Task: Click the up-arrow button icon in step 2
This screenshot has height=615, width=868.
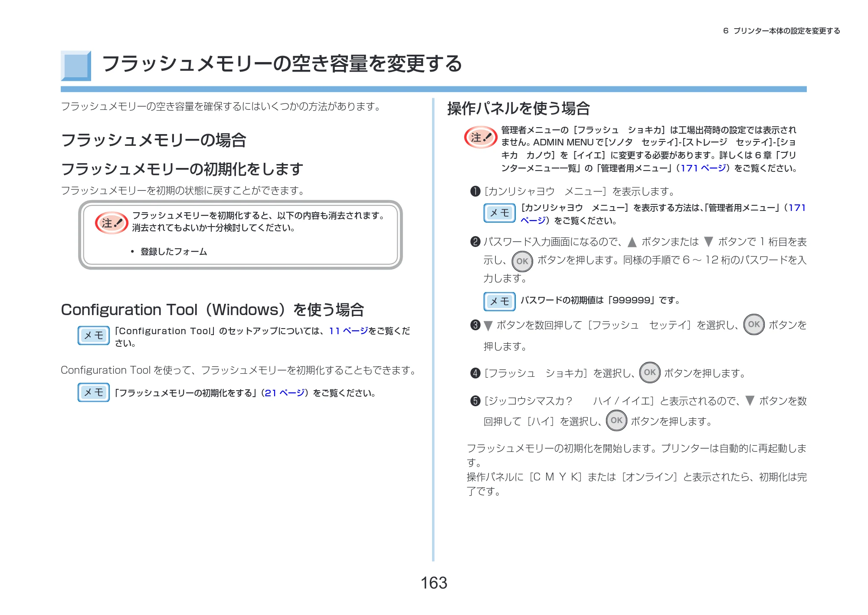Action: click(632, 242)
